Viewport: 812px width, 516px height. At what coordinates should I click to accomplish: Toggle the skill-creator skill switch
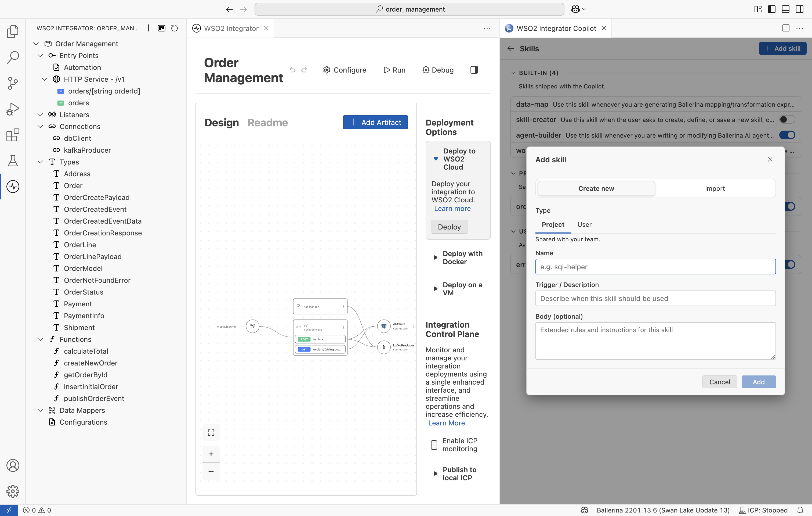point(787,120)
